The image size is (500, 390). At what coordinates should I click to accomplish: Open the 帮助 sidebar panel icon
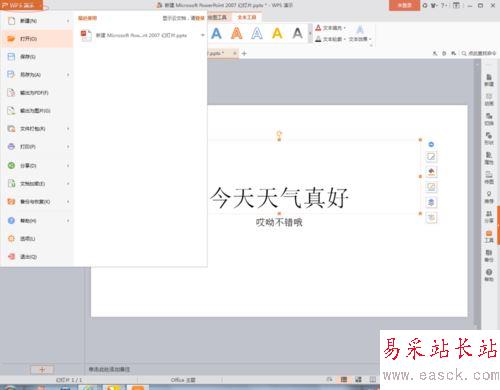pyautogui.click(x=489, y=275)
